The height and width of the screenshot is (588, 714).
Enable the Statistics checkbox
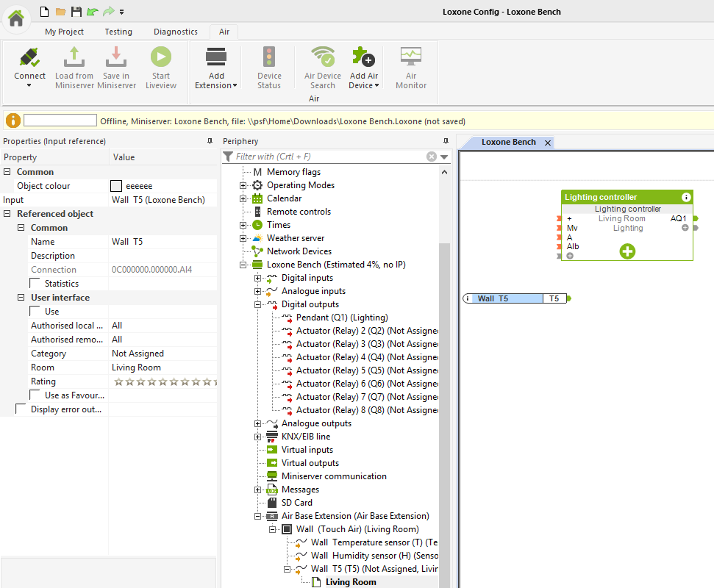35,284
